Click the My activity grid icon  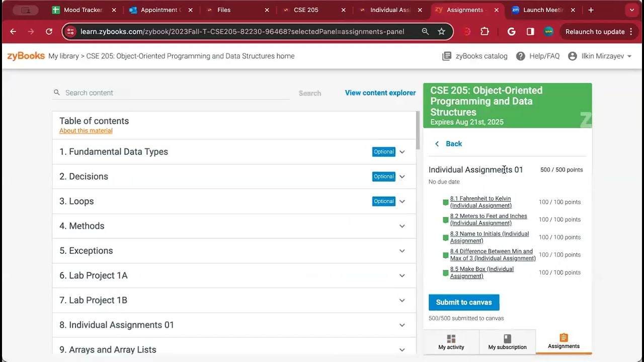(451, 339)
